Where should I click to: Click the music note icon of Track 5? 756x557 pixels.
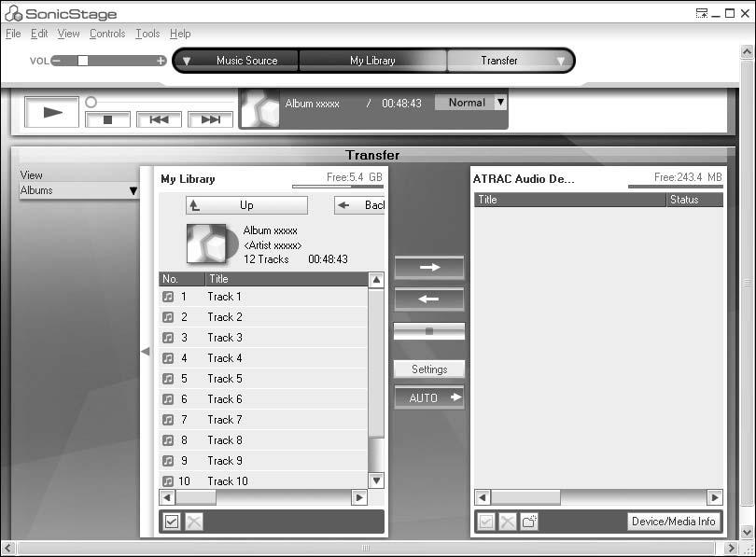tap(168, 379)
